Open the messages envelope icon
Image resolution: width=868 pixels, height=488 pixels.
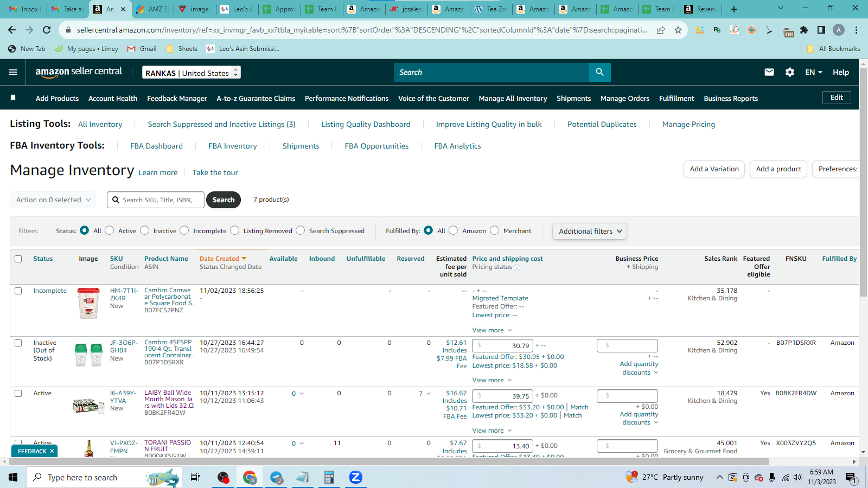pos(769,72)
